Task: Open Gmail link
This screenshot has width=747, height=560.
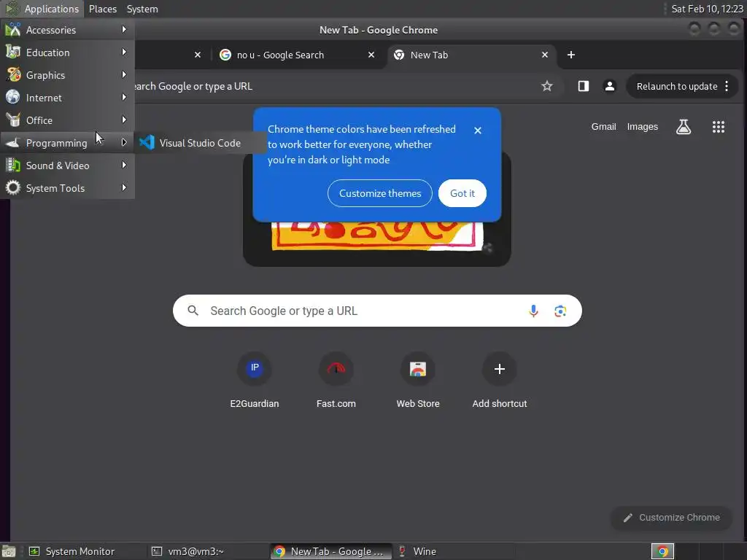Action: click(x=603, y=127)
